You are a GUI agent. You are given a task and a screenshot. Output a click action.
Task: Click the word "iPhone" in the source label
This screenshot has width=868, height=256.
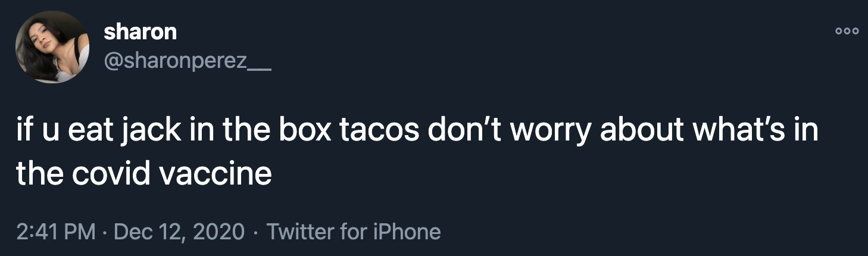[407, 231]
